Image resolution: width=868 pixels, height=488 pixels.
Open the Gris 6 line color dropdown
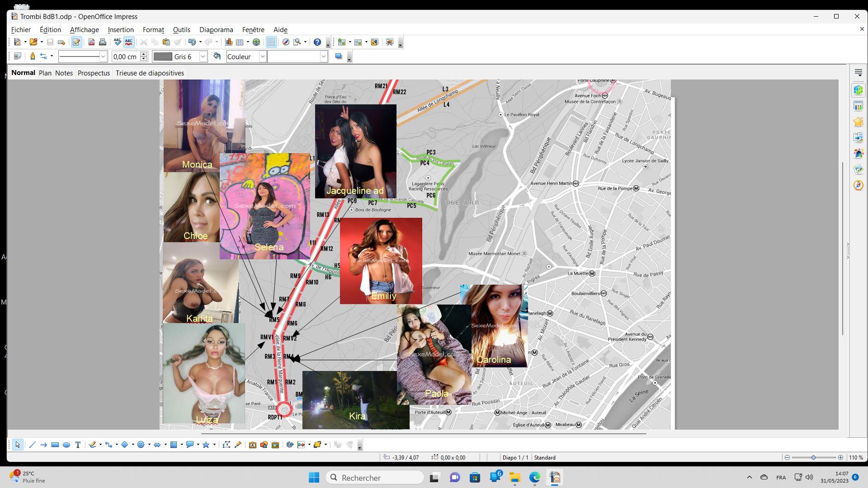[x=203, y=56]
